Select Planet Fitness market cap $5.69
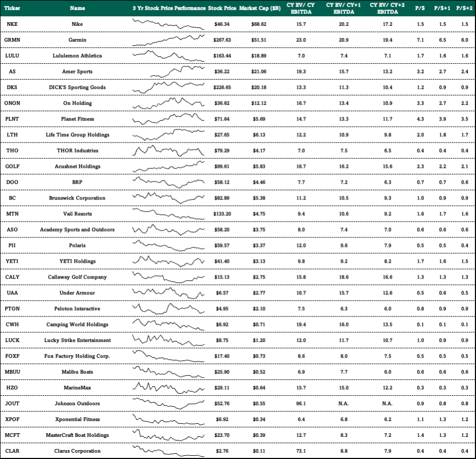This screenshot has height=459, width=476. (259, 119)
